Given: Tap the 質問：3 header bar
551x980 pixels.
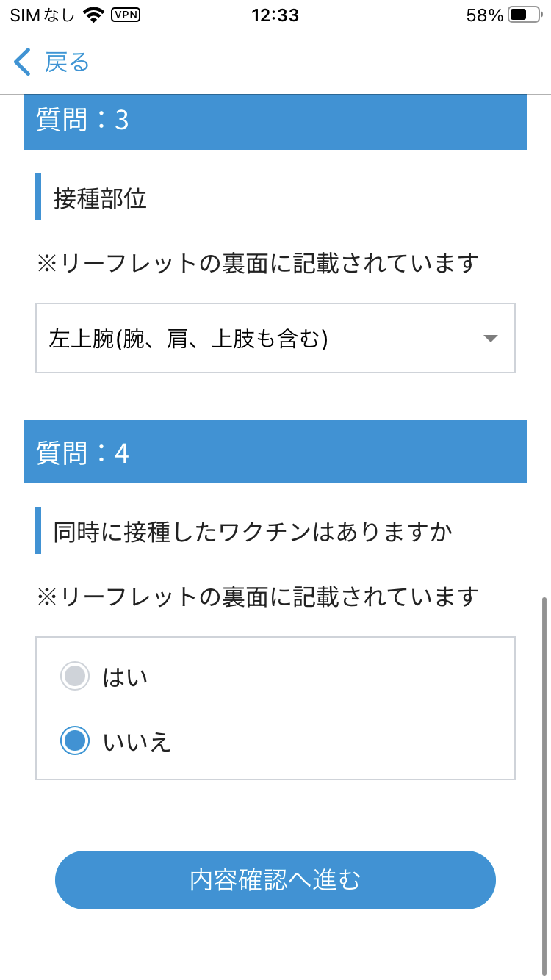Looking at the screenshot, I should coord(275,121).
